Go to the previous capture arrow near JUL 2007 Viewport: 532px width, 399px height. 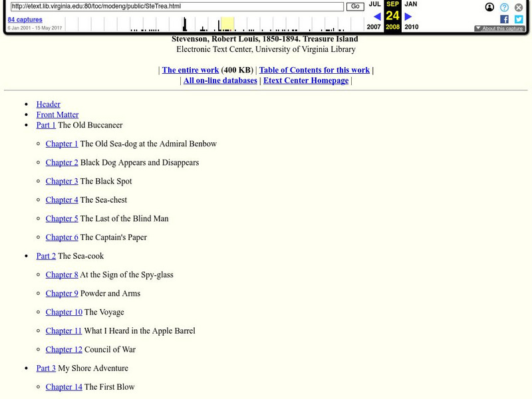pyautogui.click(x=376, y=16)
